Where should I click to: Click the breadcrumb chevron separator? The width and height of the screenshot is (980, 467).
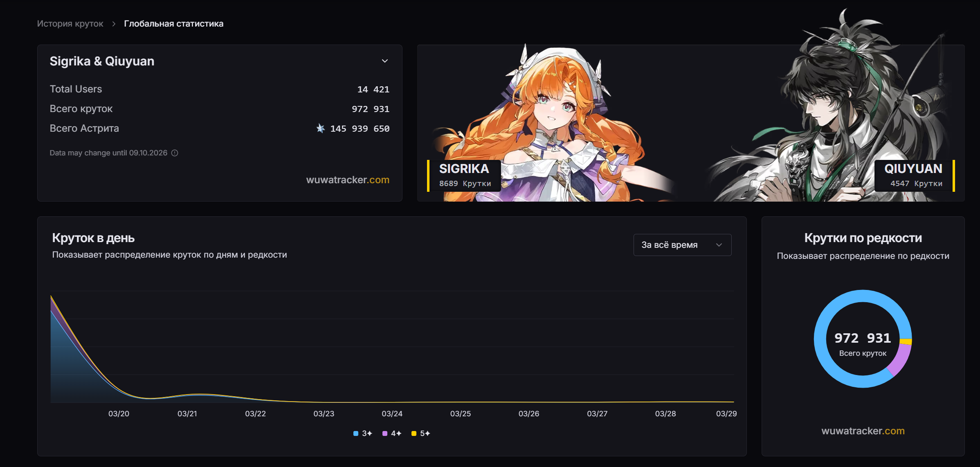tap(114, 24)
